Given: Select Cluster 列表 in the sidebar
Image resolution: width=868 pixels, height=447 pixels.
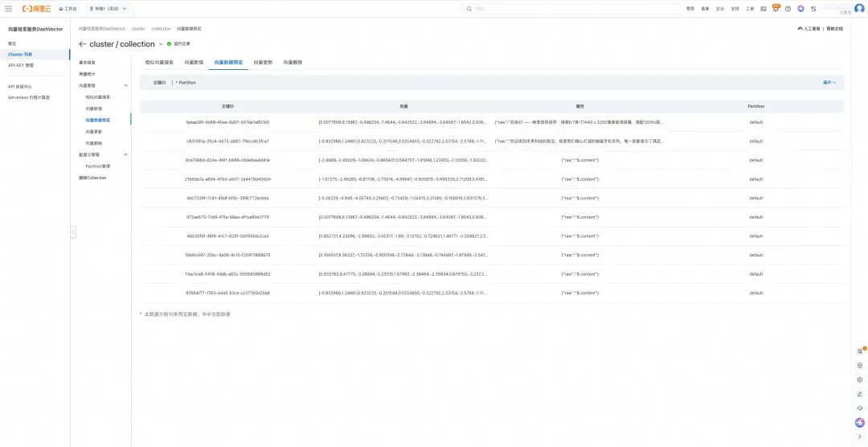Looking at the screenshot, I should 20,55.
